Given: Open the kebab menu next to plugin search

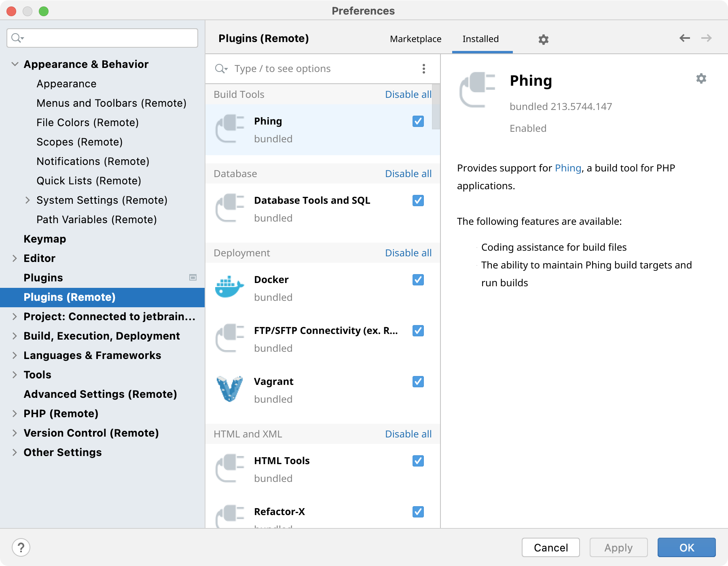Looking at the screenshot, I should (423, 69).
